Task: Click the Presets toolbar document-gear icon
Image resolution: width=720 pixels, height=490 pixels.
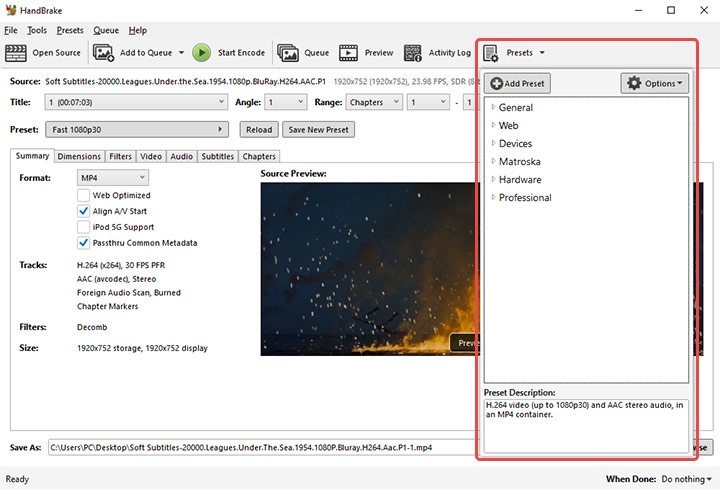Action: 490,53
